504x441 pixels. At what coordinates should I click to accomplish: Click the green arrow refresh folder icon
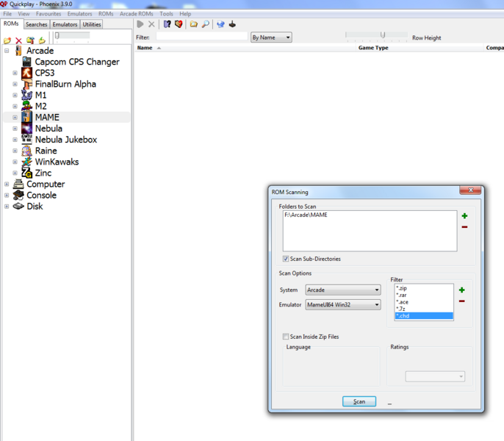click(42, 40)
